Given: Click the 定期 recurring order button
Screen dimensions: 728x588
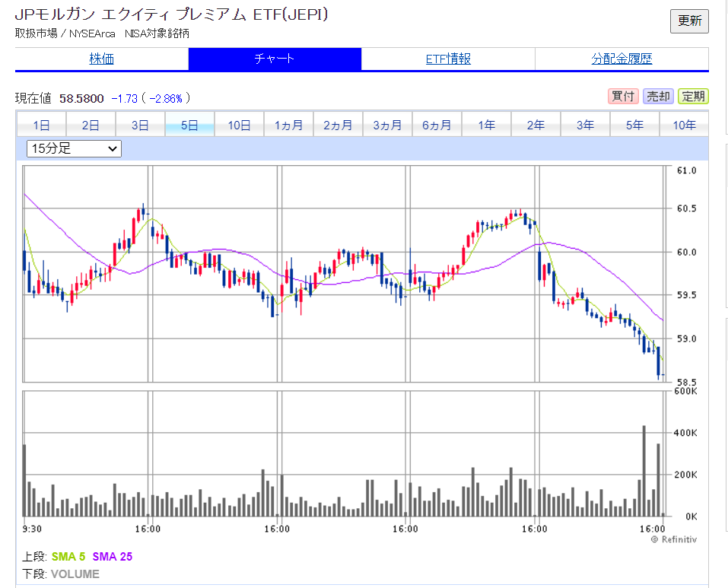Looking at the screenshot, I should click(693, 97).
